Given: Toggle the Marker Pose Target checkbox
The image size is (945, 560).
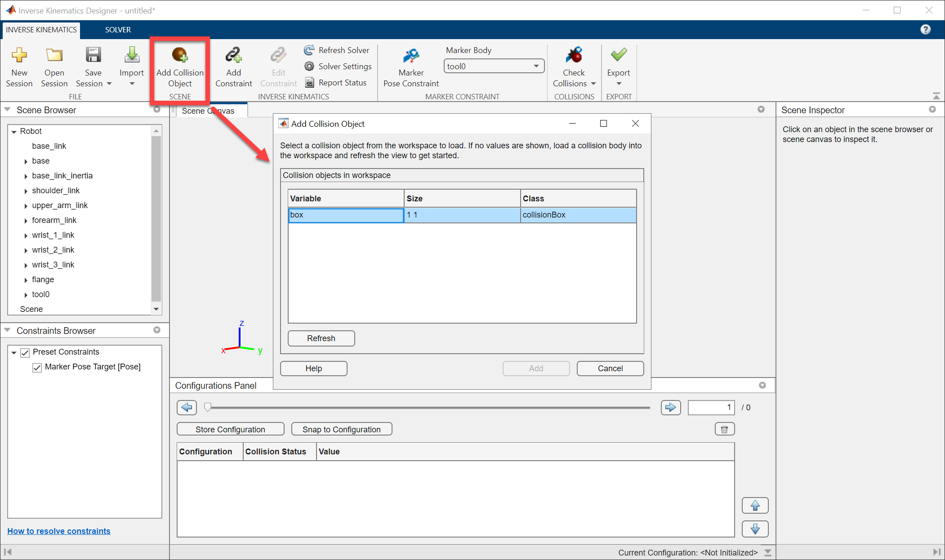Looking at the screenshot, I should point(37,367).
